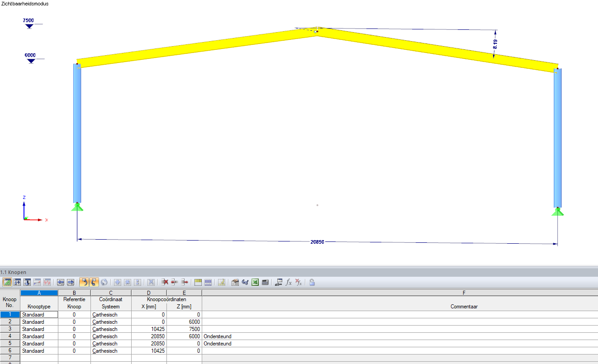The width and height of the screenshot is (598, 364).
Task: Activate table edit mode with green table icon
Action: 7,282
